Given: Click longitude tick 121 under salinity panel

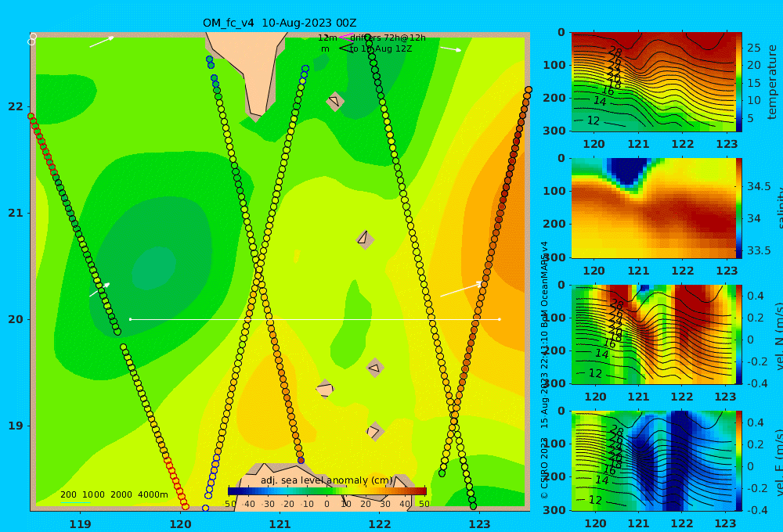Looking at the screenshot, I should pyautogui.click(x=638, y=271).
